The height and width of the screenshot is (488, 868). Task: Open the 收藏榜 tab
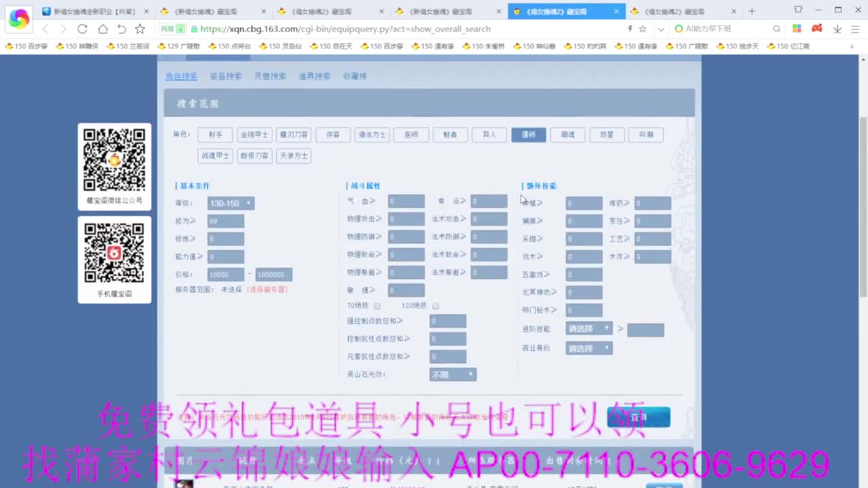tap(355, 77)
